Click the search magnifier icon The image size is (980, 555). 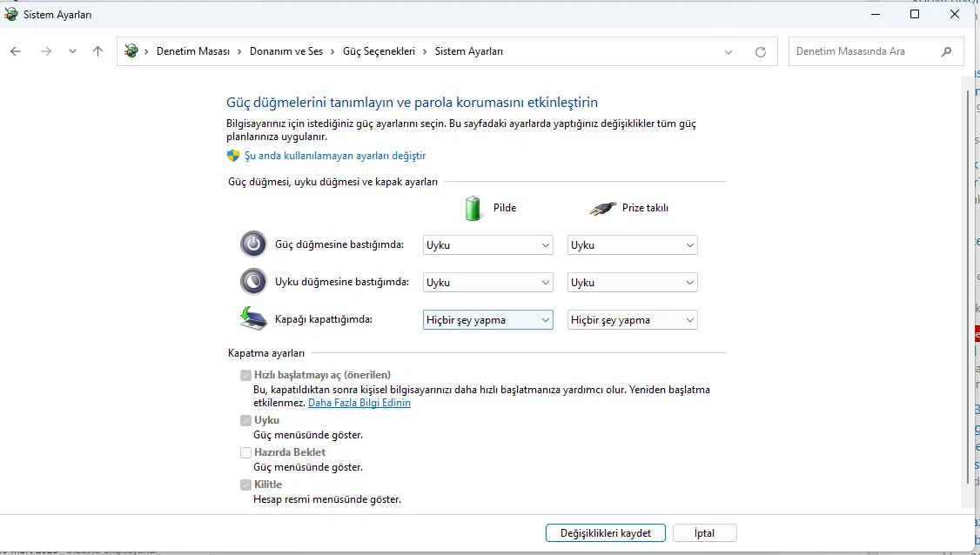946,51
